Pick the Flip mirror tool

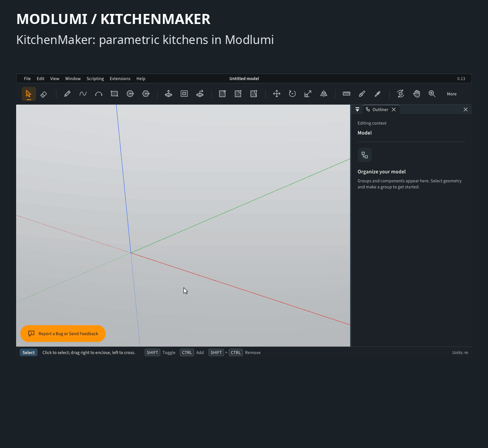tap(324, 94)
